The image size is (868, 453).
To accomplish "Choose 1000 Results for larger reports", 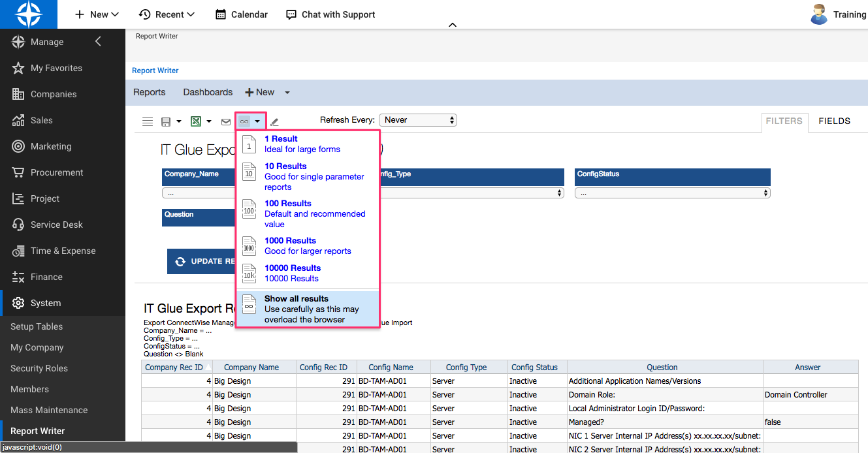I will [290, 241].
